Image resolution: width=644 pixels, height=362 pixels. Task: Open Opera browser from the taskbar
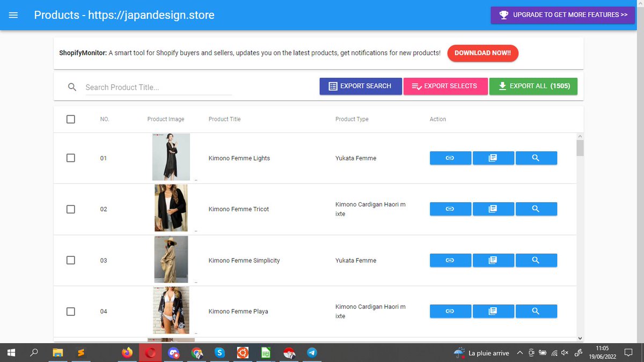point(150,353)
